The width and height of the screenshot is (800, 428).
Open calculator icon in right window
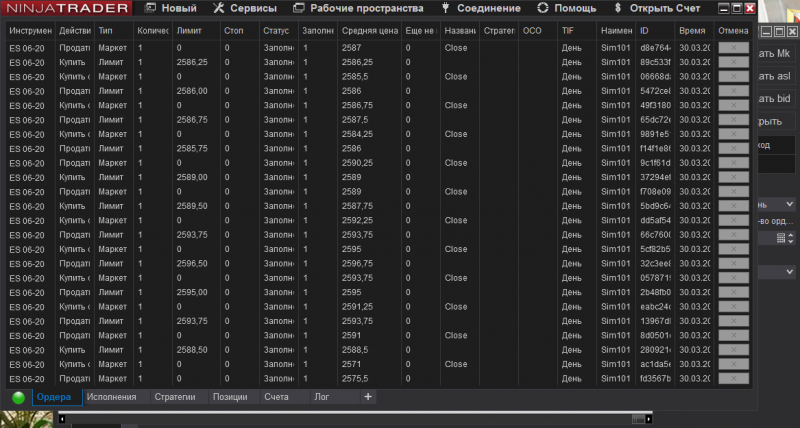point(781,238)
